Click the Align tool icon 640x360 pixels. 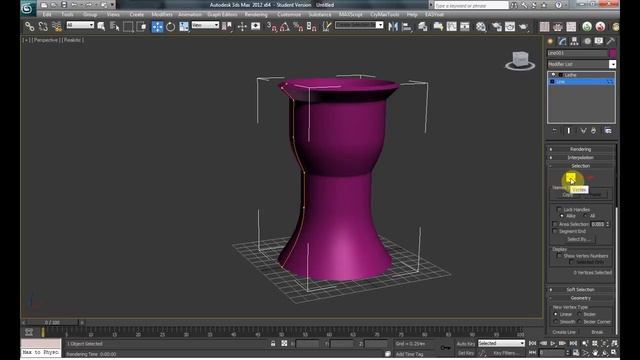(x=407, y=27)
